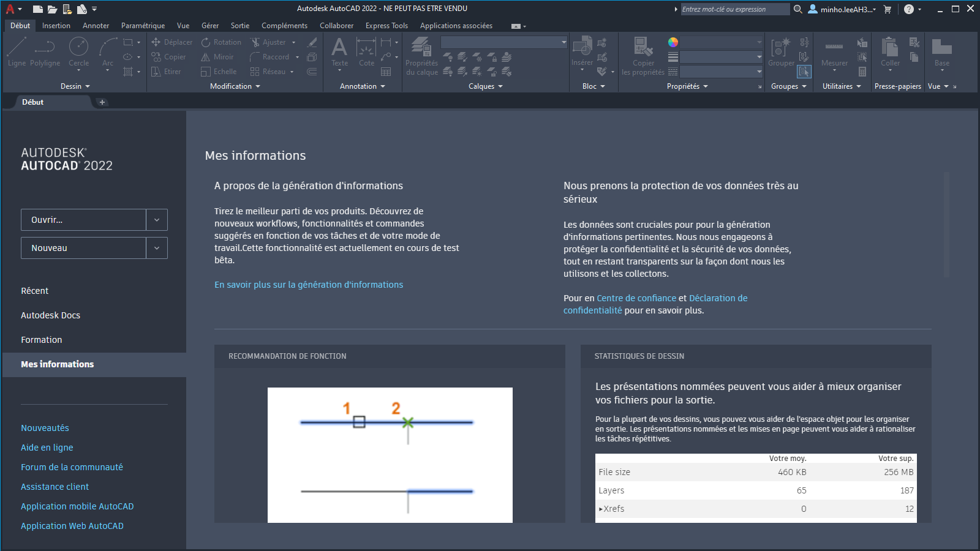Click the Texte annotation tool
Viewport: 980px width, 551px height.
click(x=339, y=52)
